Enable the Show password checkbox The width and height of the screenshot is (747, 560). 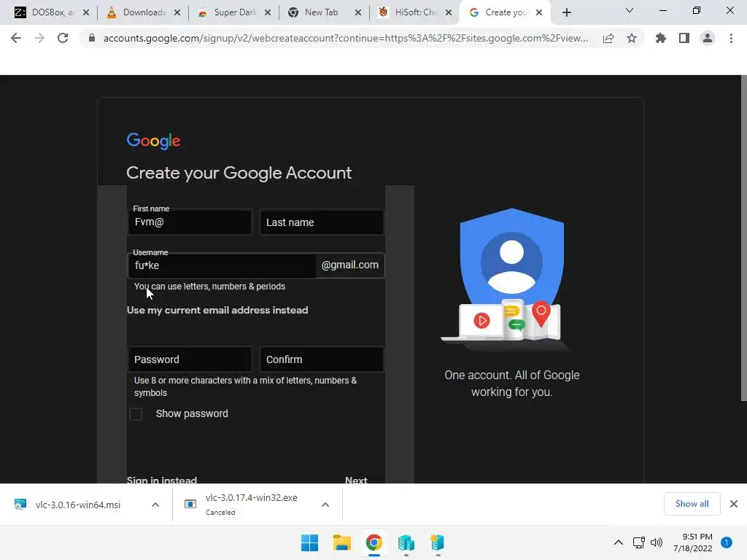(136, 414)
